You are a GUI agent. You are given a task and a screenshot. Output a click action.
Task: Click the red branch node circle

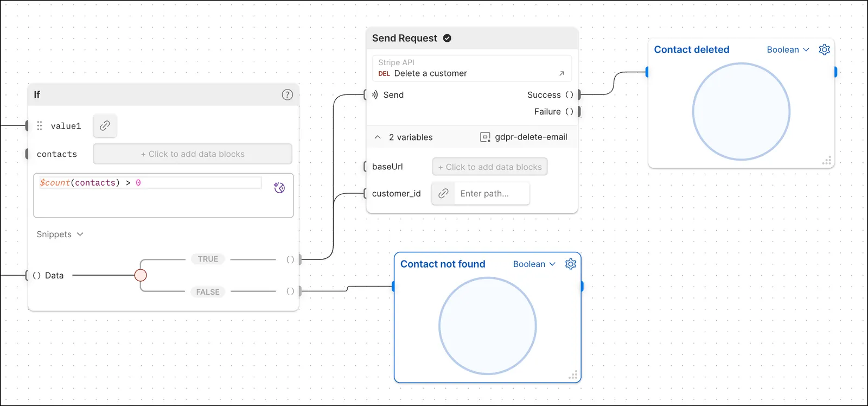coord(141,275)
